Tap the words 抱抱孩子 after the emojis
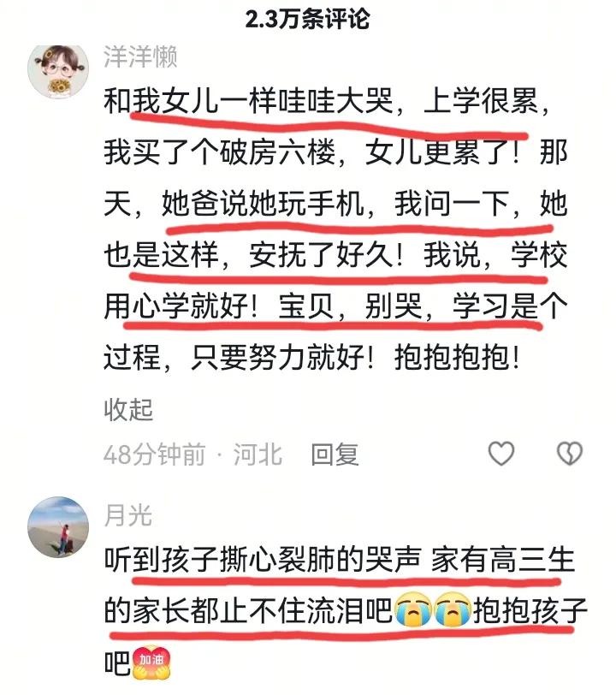 click(x=530, y=610)
